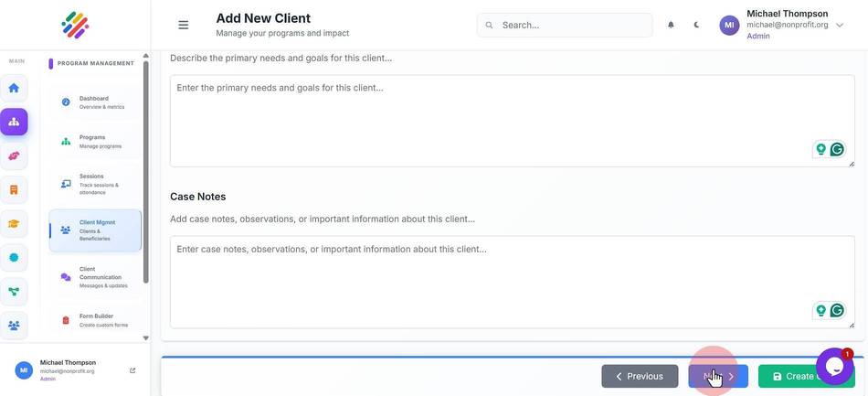Viewport: 868px width, 396px height.
Task: Click the Previous button
Action: [x=640, y=376]
